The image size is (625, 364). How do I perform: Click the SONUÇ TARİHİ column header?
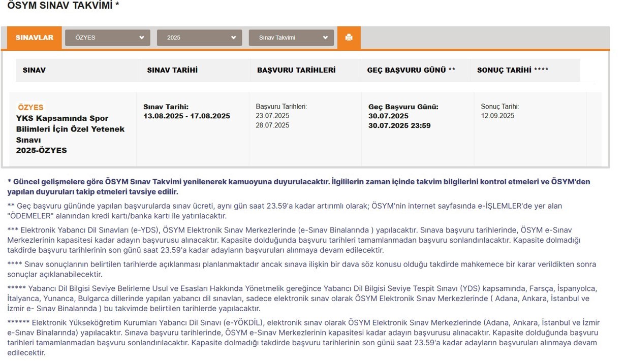[x=513, y=70]
